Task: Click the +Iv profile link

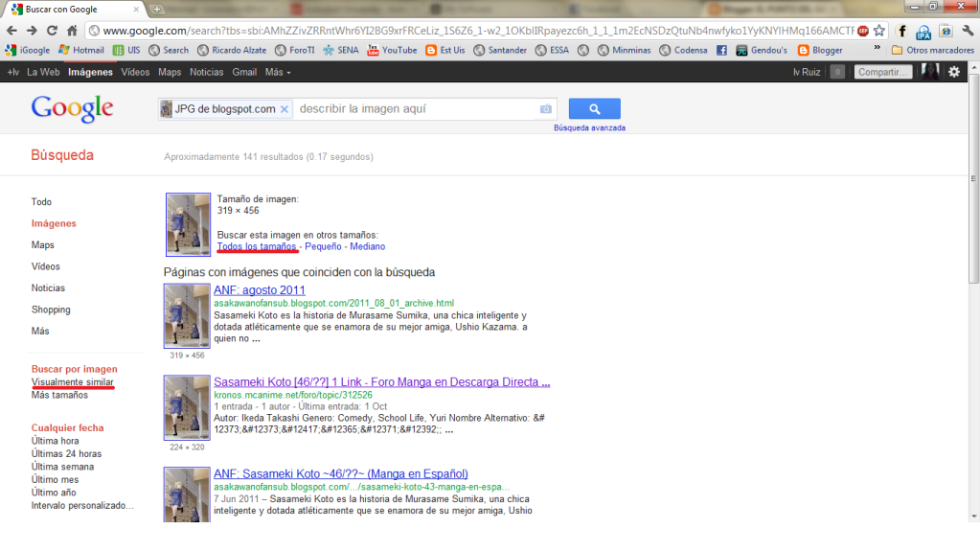Action: 13,72
